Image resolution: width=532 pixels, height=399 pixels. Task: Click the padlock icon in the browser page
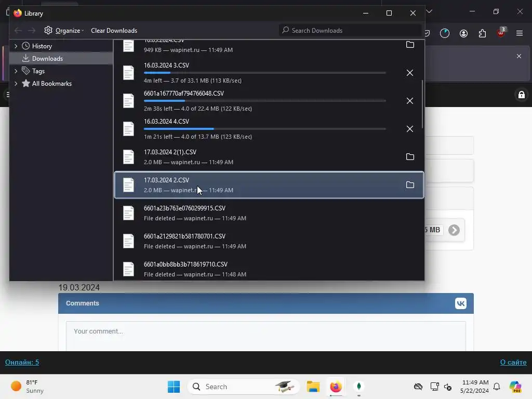[522, 95]
